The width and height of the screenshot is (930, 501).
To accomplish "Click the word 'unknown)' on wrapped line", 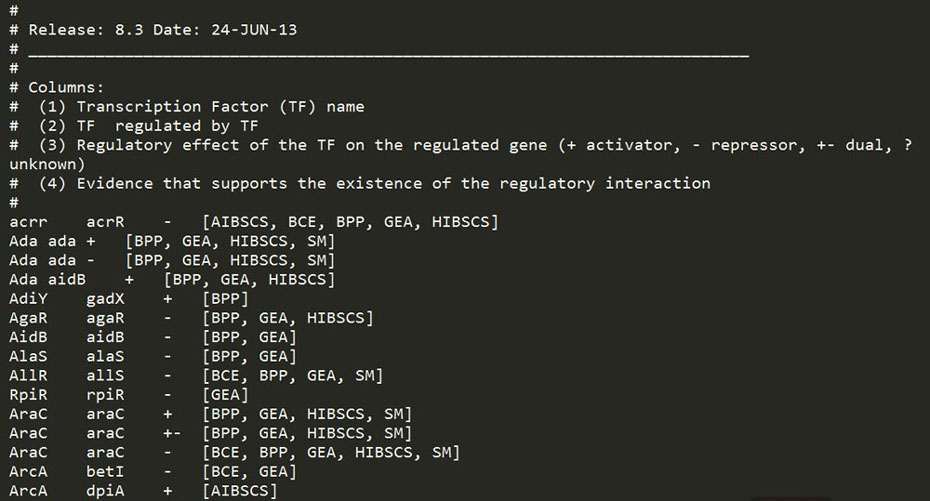I will coord(47,164).
